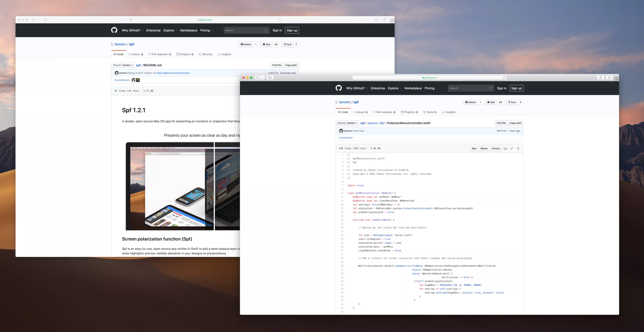The width and height of the screenshot is (644, 332).
Task: Toggle Watch on the PolarizerMenuController page
Action: click(x=470, y=102)
